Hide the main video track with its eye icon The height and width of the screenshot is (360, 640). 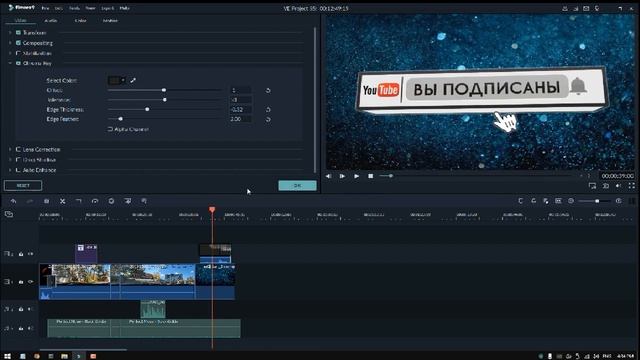coord(31,282)
